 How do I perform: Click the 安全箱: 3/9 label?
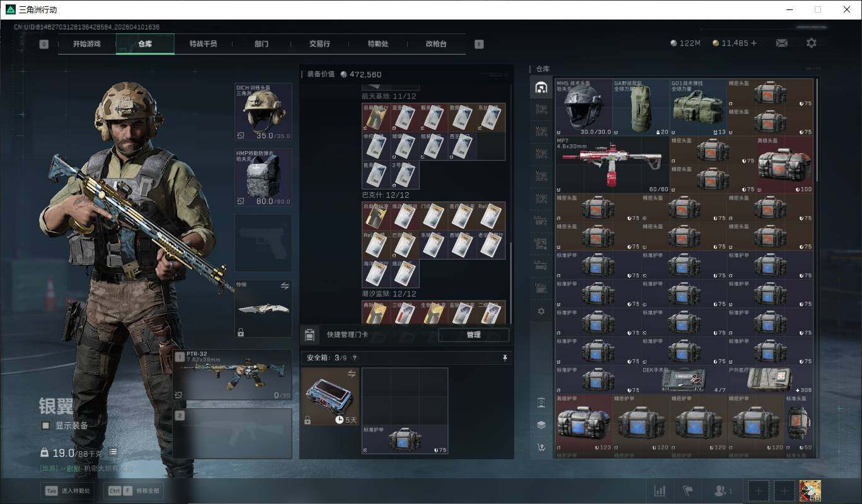(x=326, y=358)
